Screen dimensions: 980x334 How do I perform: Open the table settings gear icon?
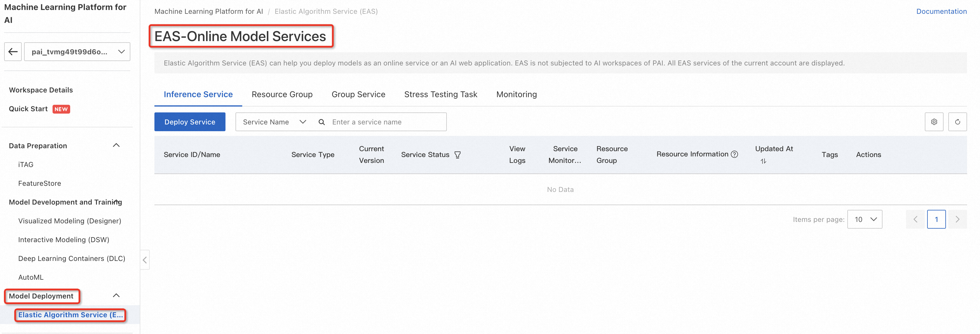(x=934, y=122)
